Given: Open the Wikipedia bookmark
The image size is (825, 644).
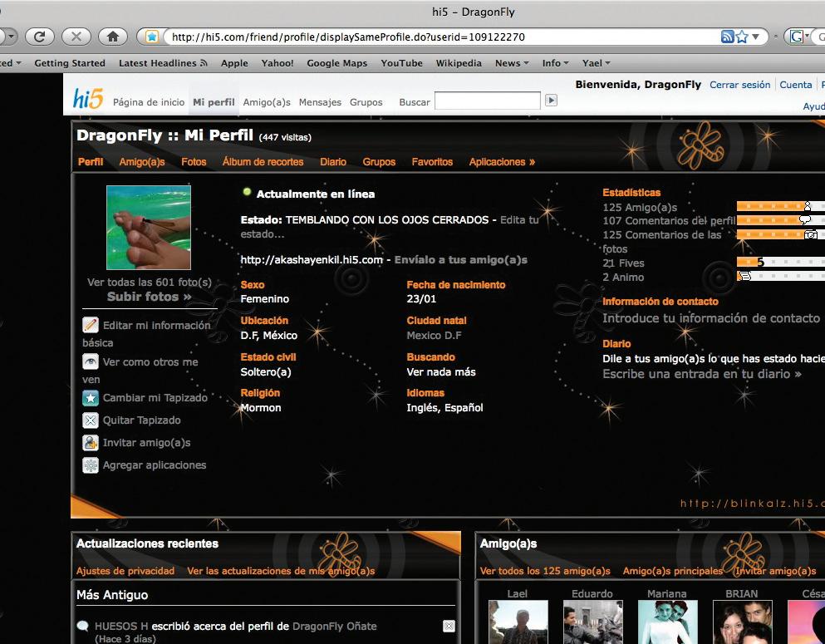Looking at the screenshot, I should click(459, 63).
